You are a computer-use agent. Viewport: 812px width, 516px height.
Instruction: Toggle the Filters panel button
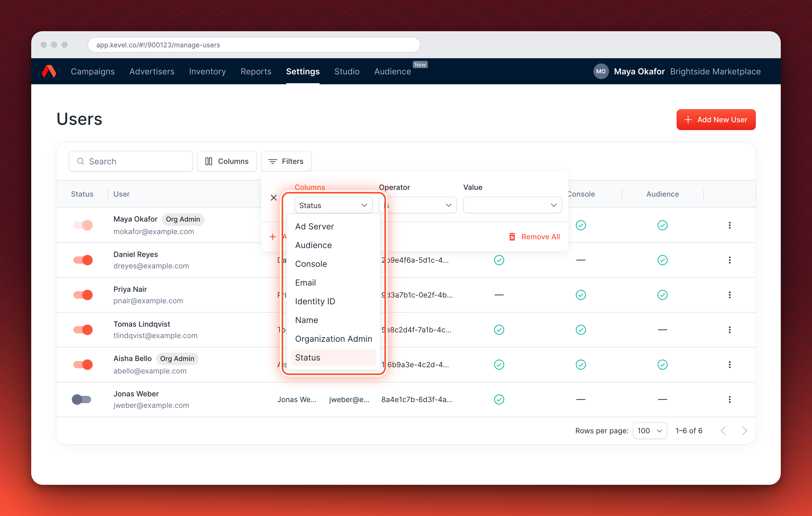click(286, 162)
